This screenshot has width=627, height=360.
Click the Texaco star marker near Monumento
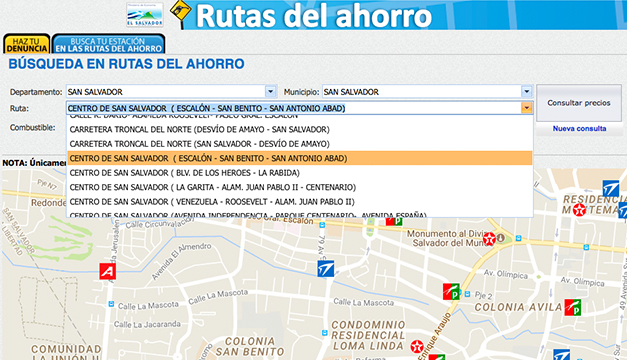(x=489, y=239)
